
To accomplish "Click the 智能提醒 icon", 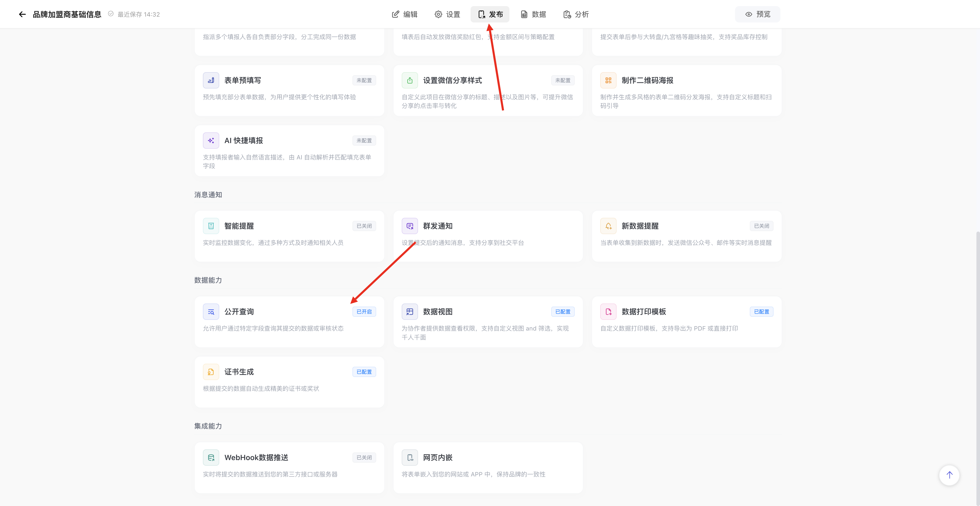I will pos(211,226).
